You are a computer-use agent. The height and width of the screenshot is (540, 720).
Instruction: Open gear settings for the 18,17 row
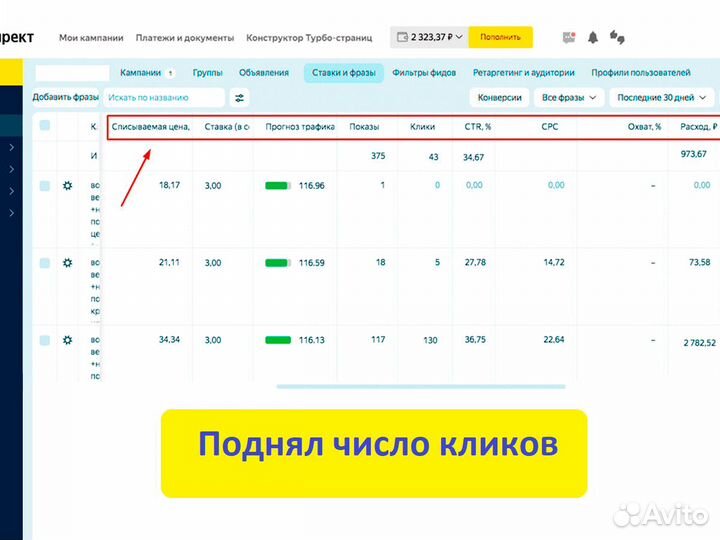click(x=68, y=186)
